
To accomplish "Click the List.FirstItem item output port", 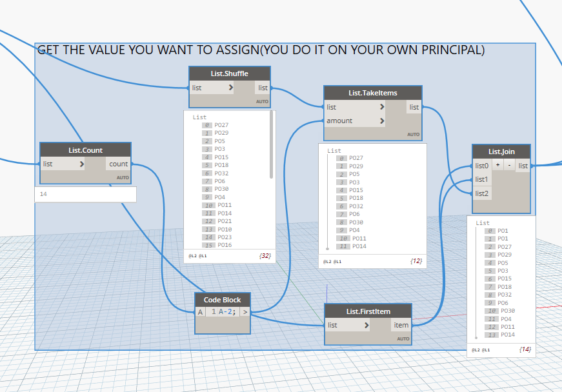I will click(401, 325).
